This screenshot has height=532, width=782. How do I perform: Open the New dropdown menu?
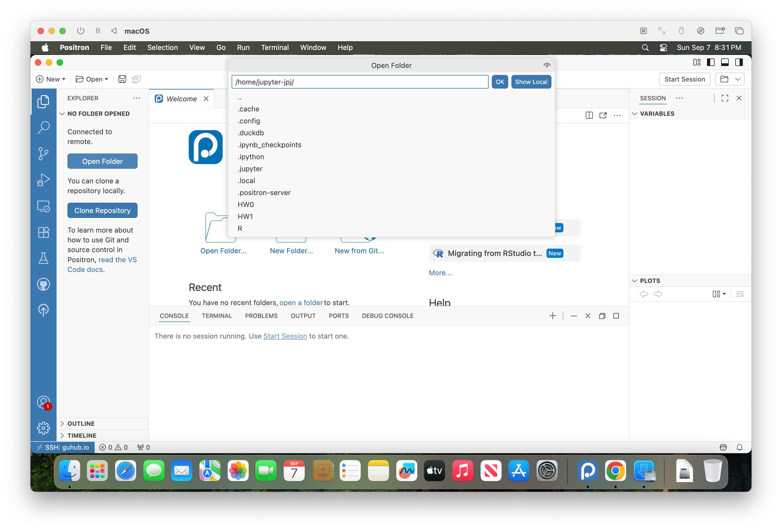click(x=51, y=79)
